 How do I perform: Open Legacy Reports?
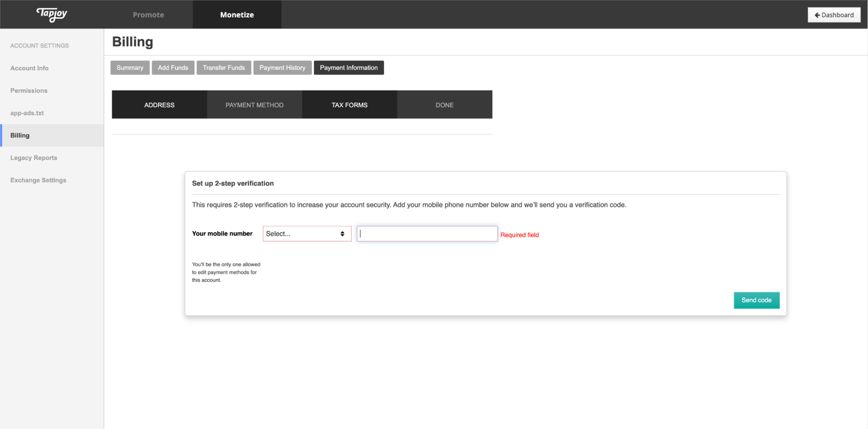tap(34, 158)
